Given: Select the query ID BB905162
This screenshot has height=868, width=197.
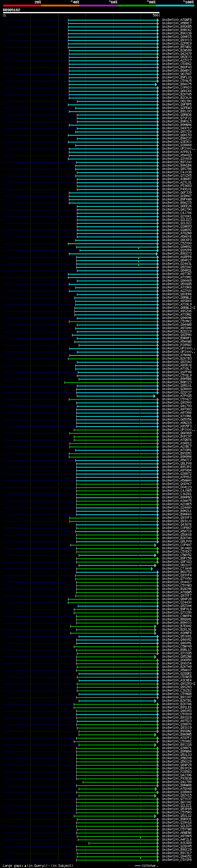Looking at the screenshot, I should coord(11,10).
